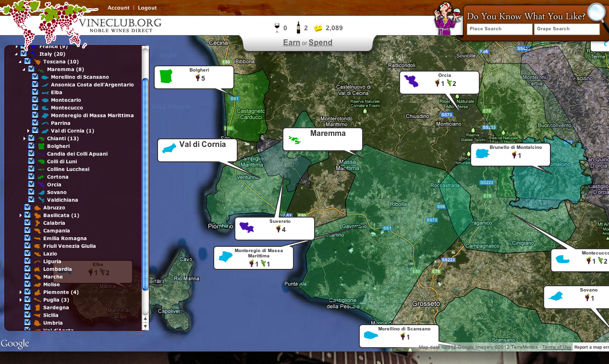Click the Place Search input field
Screen dimensions: 609x364
[499, 29]
